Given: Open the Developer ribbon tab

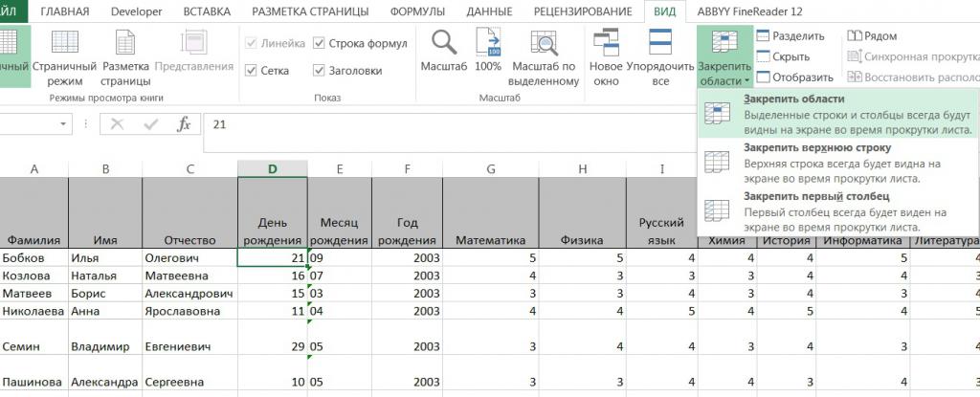Looking at the screenshot, I should pos(136,11).
